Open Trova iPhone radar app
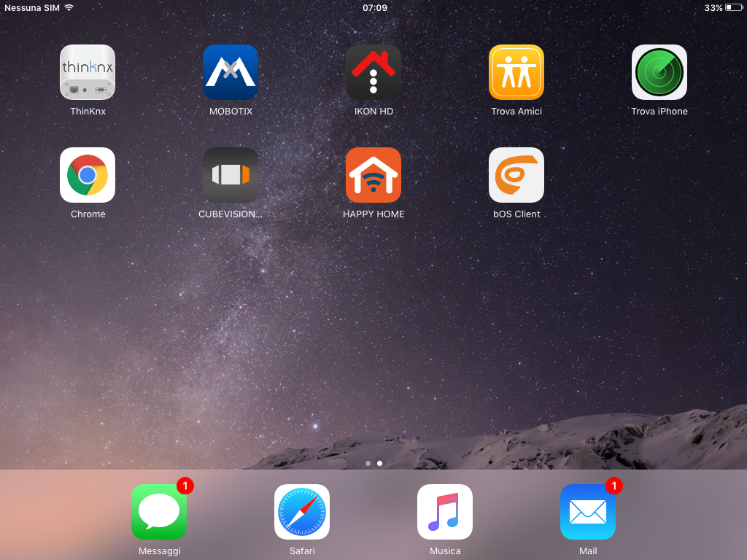The height and width of the screenshot is (560, 747). pyautogui.click(x=659, y=72)
